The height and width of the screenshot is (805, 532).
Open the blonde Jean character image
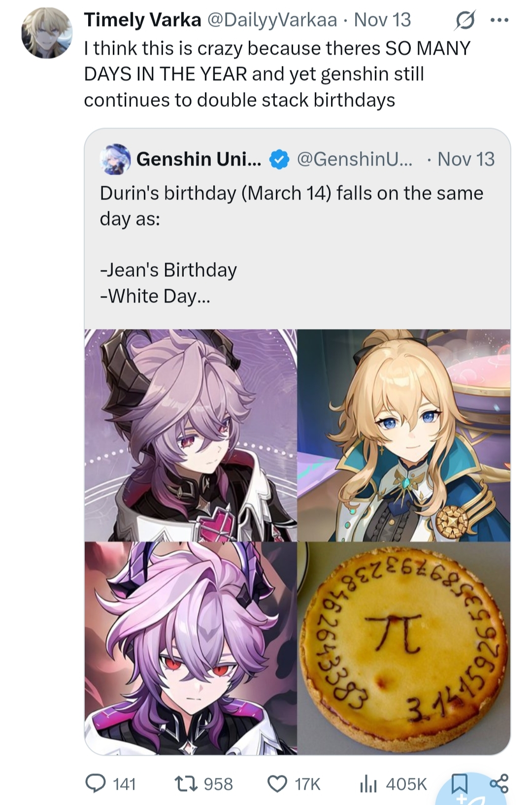point(404,435)
